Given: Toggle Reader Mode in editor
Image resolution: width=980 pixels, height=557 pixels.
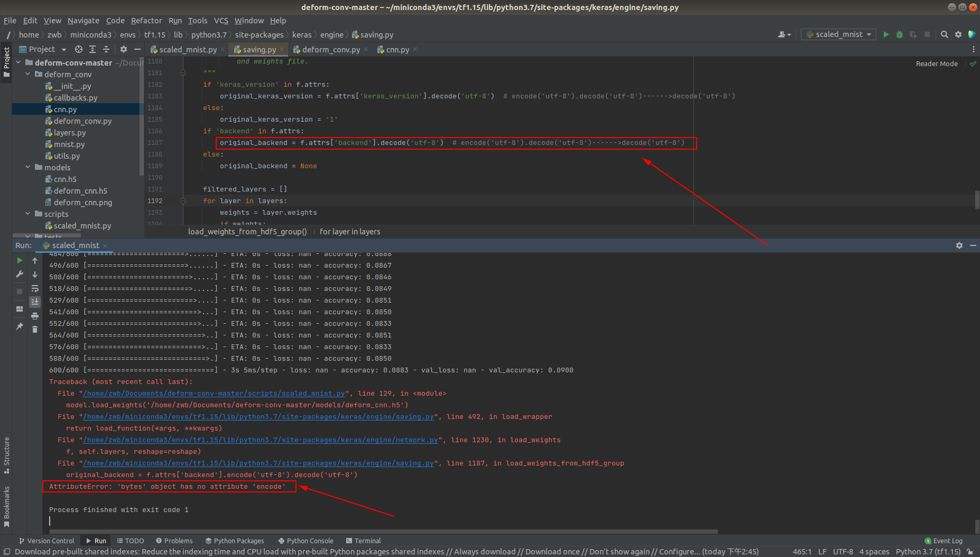Looking at the screenshot, I should coord(937,63).
